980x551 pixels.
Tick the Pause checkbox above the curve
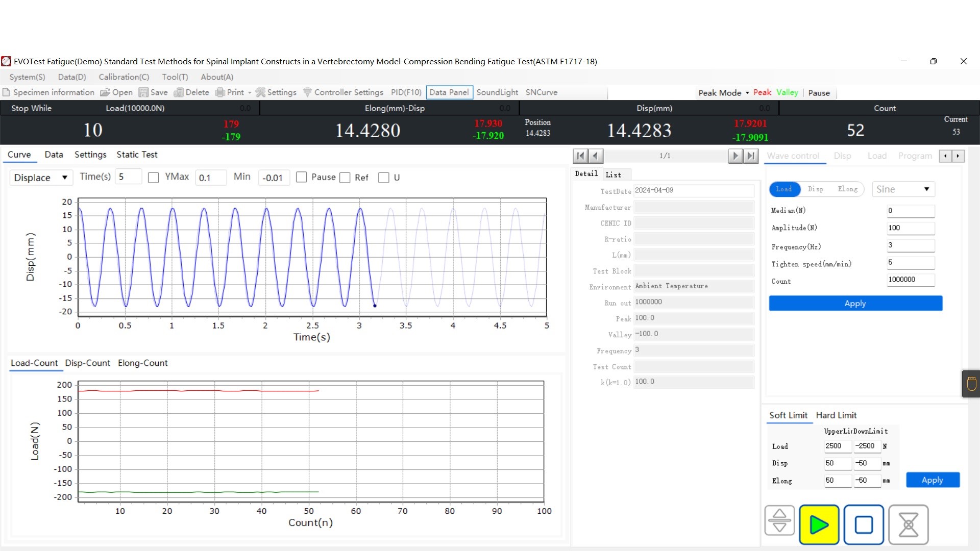(x=302, y=177)
